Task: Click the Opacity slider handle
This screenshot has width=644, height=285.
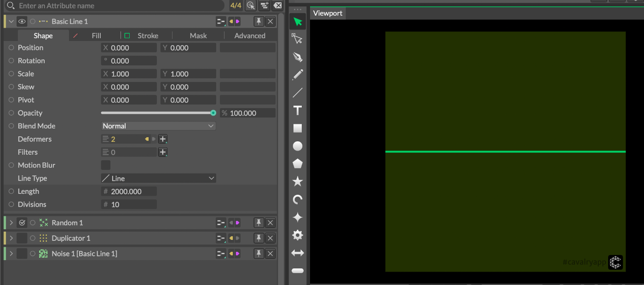Action: pos(213,113)
